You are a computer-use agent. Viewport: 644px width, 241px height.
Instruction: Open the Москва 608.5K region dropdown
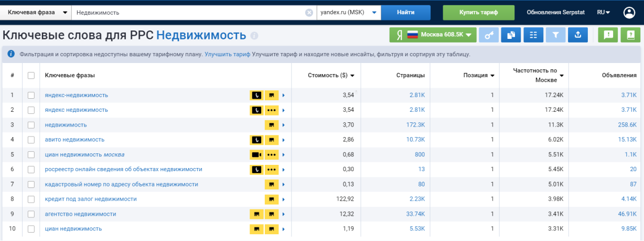point(433,35)
